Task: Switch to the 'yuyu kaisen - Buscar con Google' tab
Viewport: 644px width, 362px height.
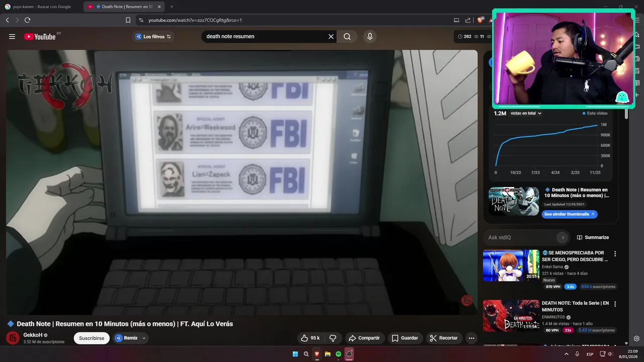Action: point(41,7)
